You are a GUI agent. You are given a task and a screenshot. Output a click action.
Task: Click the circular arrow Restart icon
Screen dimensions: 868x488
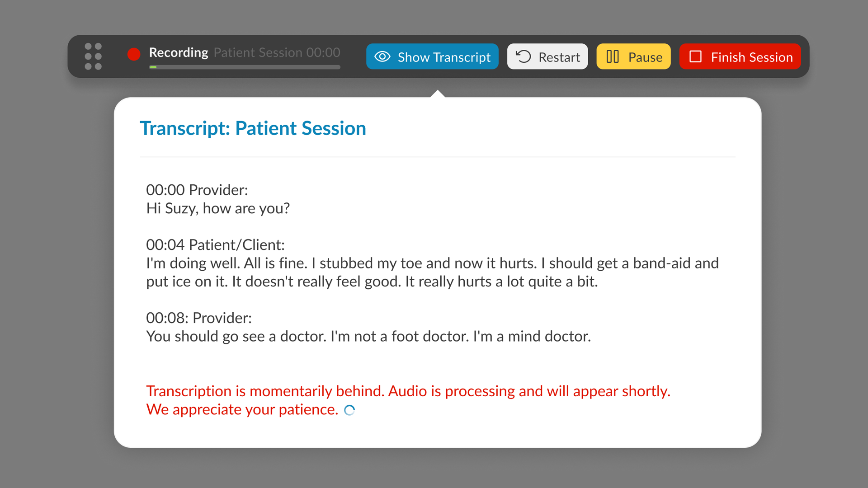click(x=524, y=56)
